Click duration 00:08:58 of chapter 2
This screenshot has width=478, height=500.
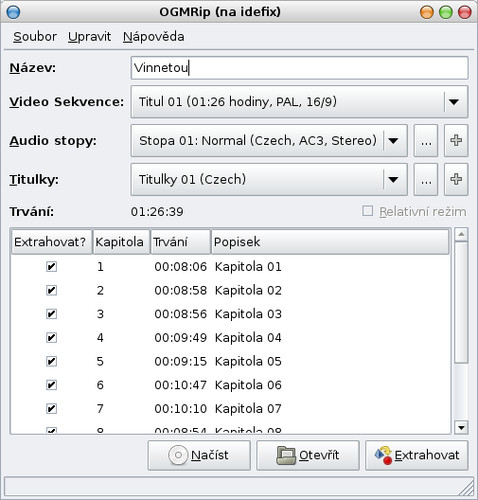coord(180,290)
